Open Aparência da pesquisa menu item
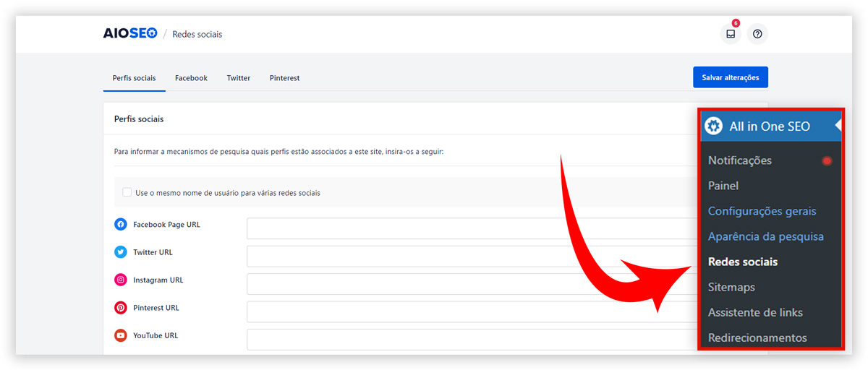The width and height of the screenshot is (868, 370). point(766,236)
